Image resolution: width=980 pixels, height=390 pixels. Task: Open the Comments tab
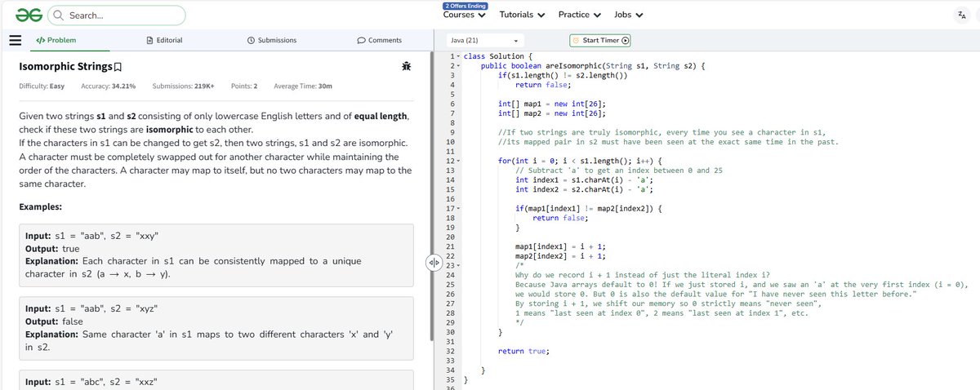coord(379,40)
